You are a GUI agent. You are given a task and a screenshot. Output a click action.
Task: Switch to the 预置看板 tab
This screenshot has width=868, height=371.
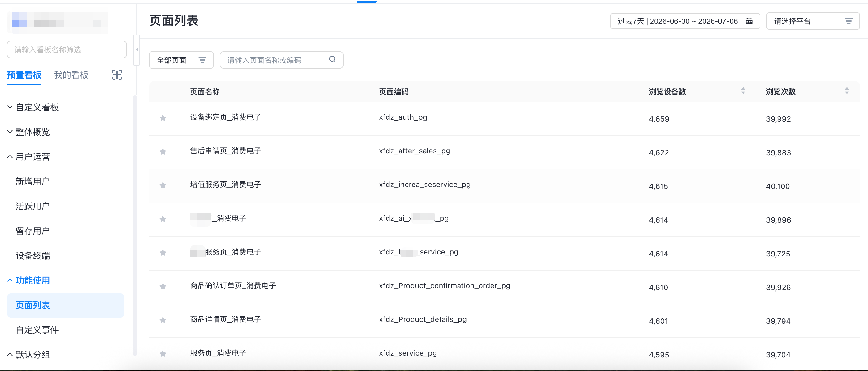pos(24,75)
